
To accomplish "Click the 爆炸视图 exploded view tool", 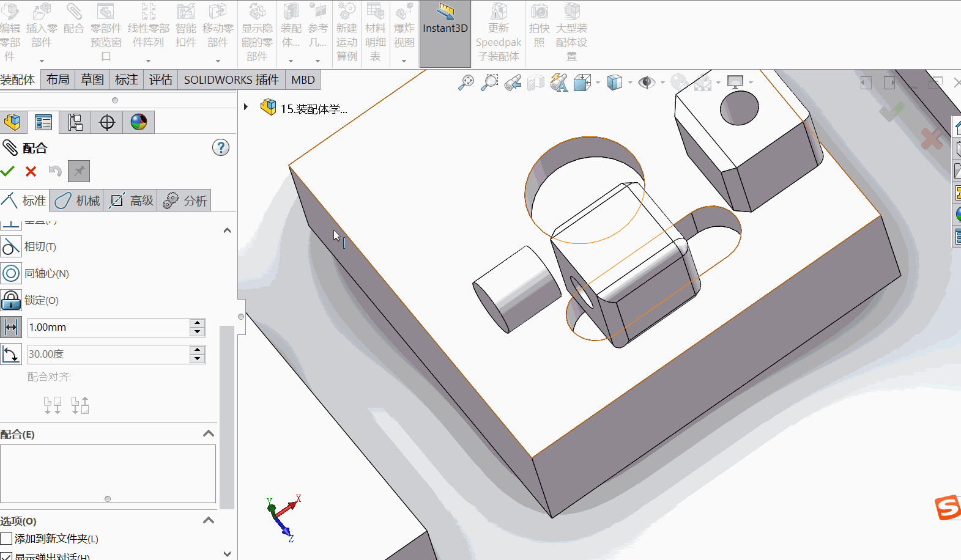I will point(404,26).
